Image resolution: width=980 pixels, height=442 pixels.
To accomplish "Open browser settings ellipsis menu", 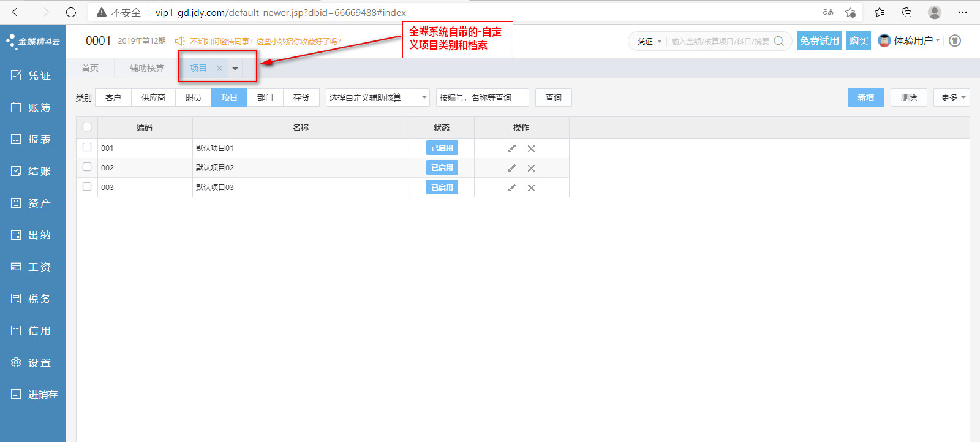I will pyautogui.click(x=963, y=12).
